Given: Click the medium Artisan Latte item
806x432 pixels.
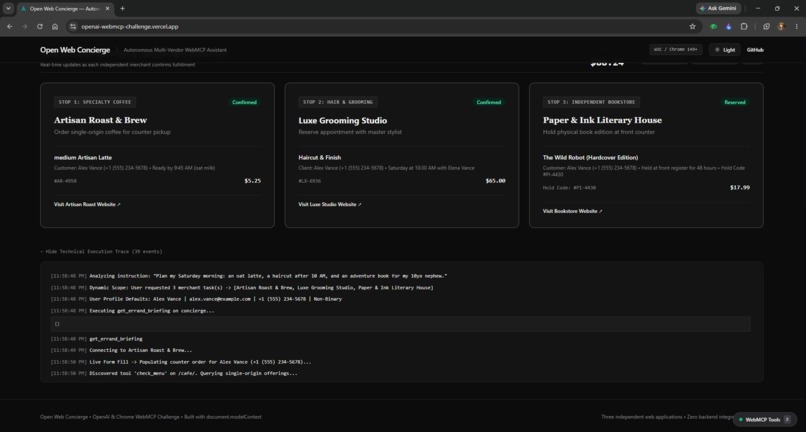Looking at the screenshot, I should (83, 157).
